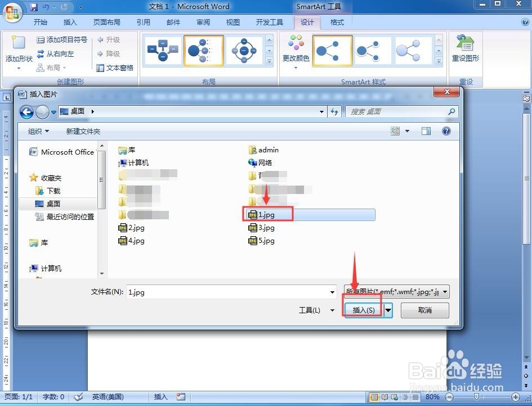
Task: Open Word help question mark icon
Action: pyautogui.click(x=525, y=22)
